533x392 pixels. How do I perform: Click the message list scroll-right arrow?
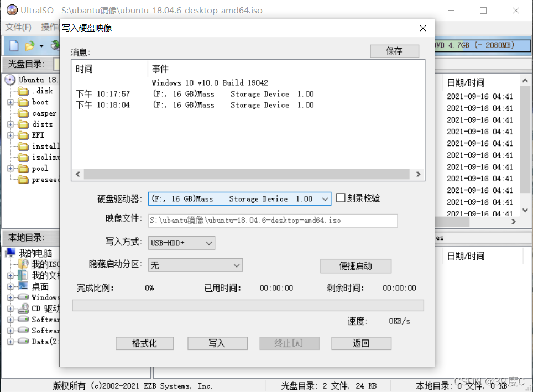tap(418, 174)
